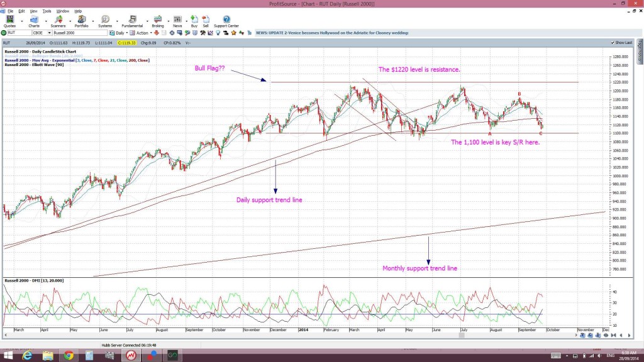Click the Russell 2000 name field

pos(80,33)
